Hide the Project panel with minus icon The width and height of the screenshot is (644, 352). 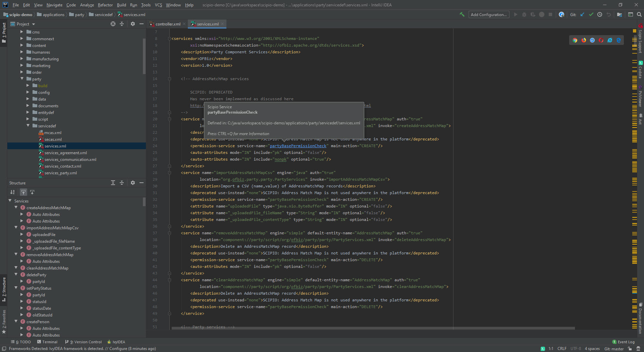[142, 24]
